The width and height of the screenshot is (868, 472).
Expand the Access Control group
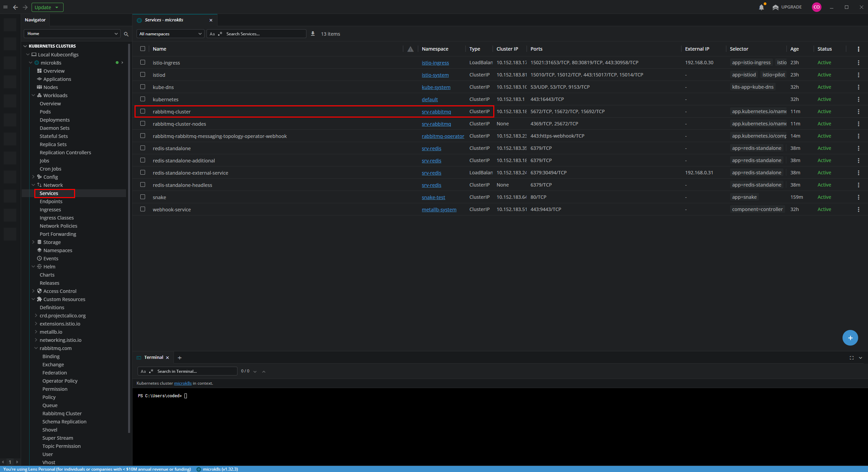33,291
